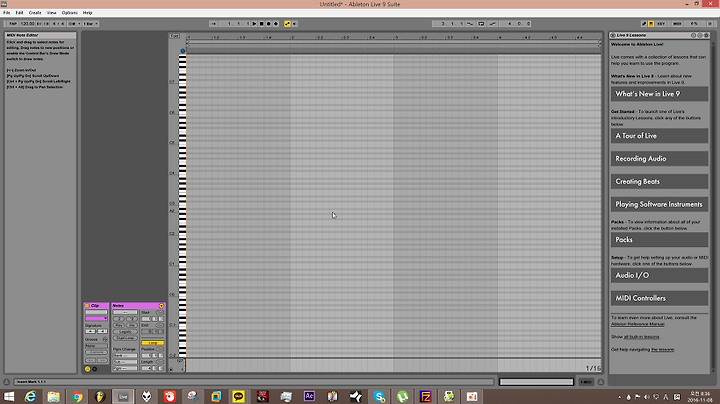Open the Create menu
This screenshot has height=404, width=720.
(35, 13)
